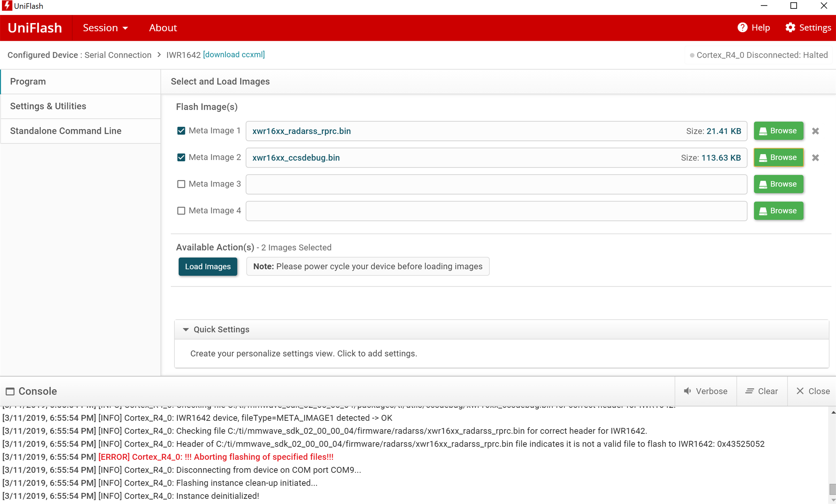
Task: Browse for Meta Image 1 file
Action: pos(778,131)
